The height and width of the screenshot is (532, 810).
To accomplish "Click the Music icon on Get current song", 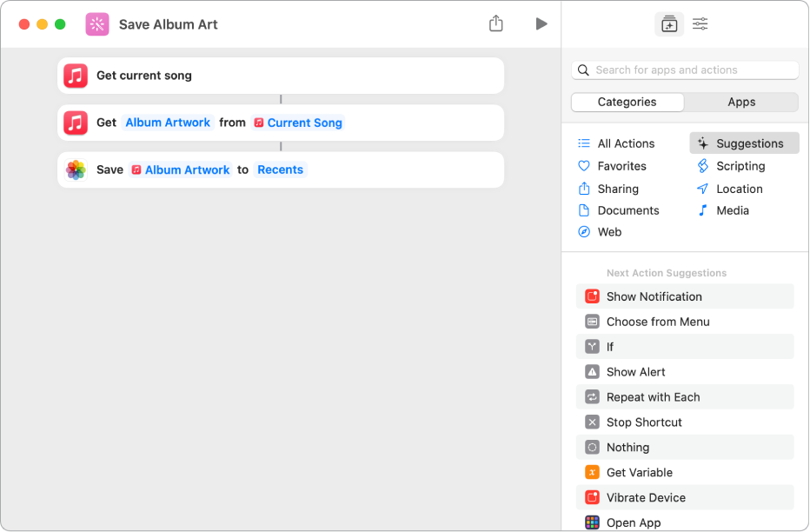I will 76,76.
